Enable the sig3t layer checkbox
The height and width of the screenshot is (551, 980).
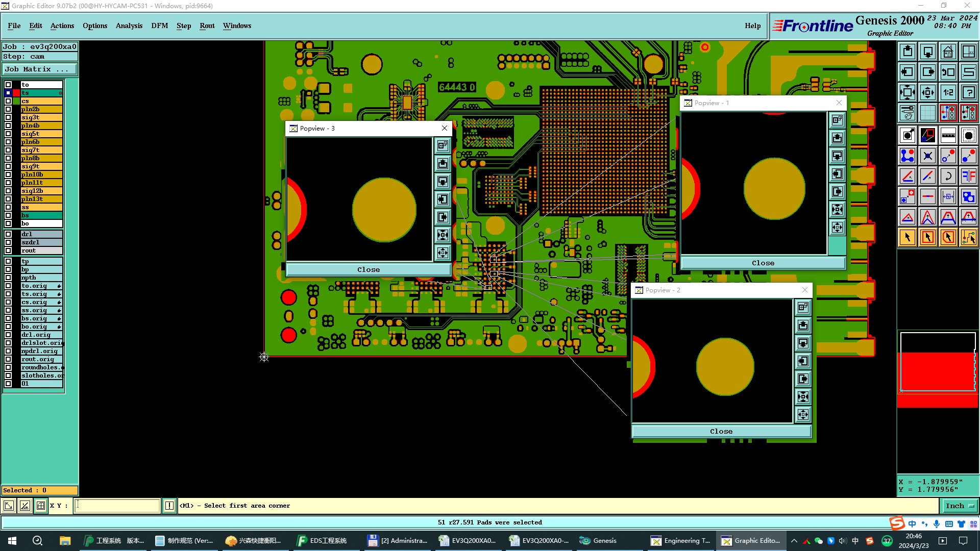tap(8, 117)
